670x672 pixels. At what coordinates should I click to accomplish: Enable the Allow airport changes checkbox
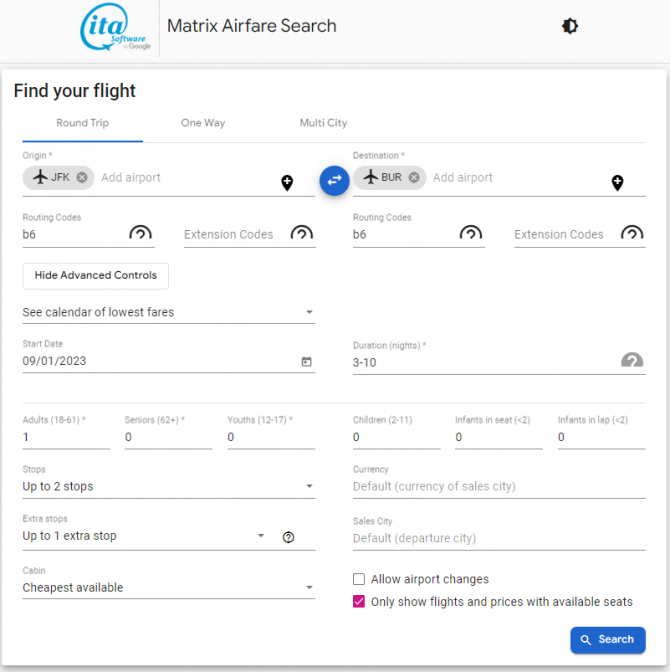tap(359, 579)
